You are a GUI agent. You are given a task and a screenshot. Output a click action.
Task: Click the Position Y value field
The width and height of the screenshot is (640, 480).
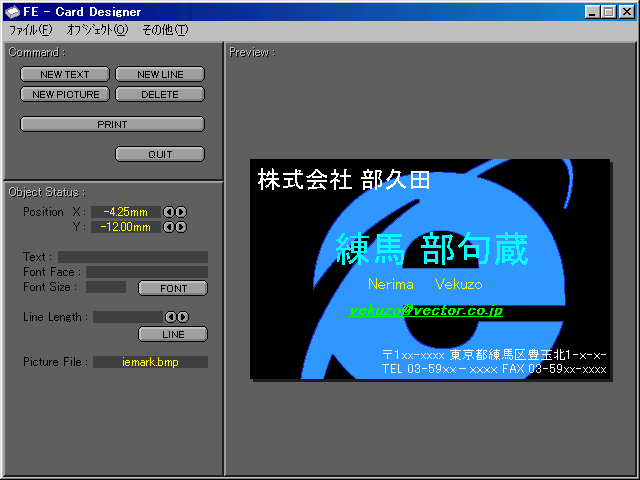point(125,227)
